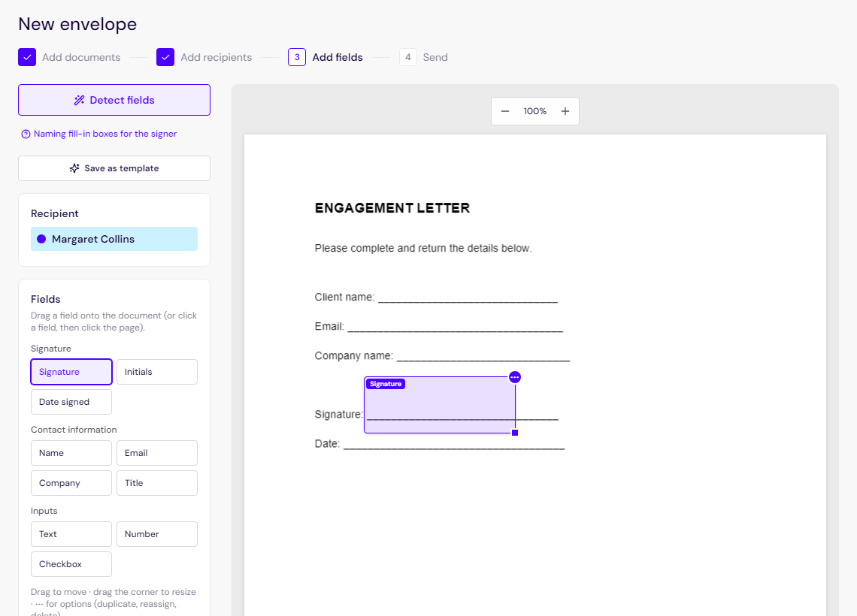Choose the Checkbox input field

click(x=71, y=564)
